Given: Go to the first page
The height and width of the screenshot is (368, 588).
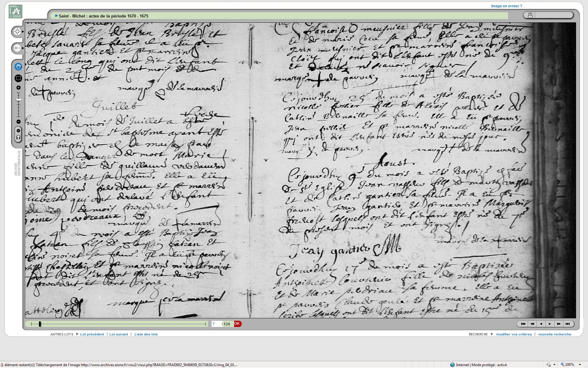Looking at the screenshot, I should (x=523, y=324).
